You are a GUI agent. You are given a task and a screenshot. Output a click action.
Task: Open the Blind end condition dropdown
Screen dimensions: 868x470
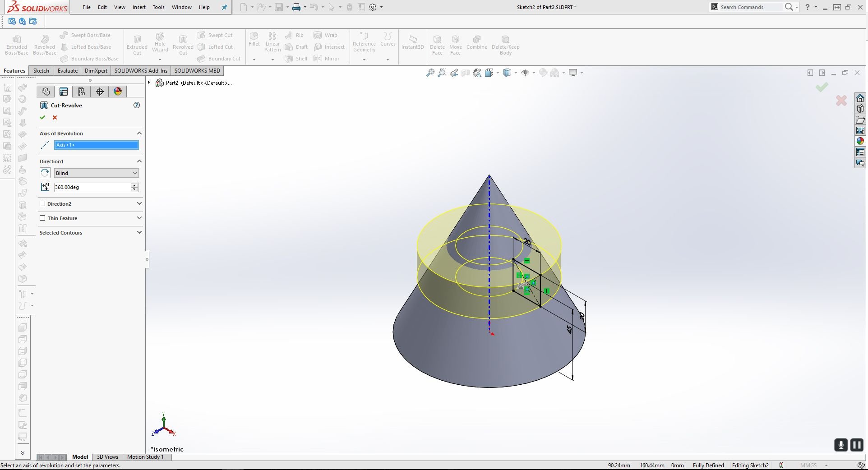pos(96,173)
